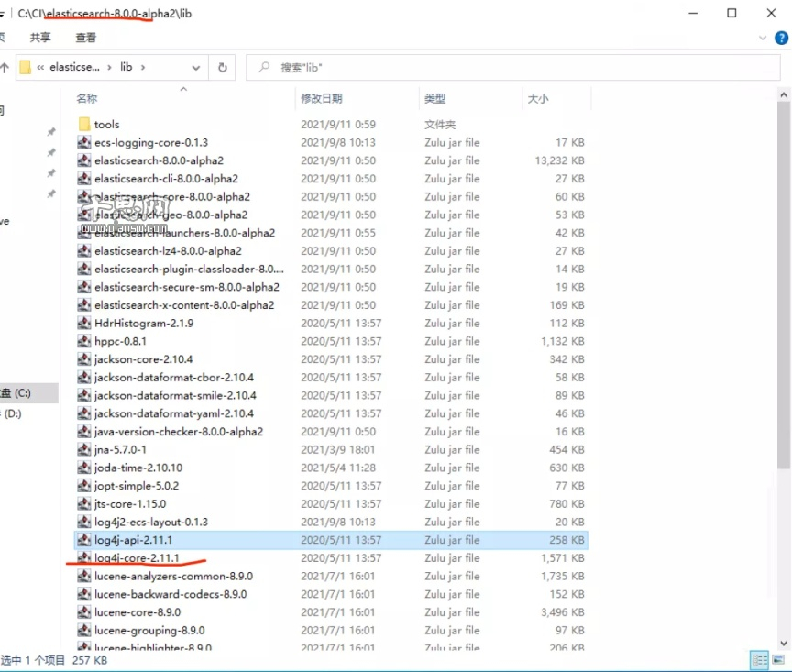Open address bar history dropdown

[x=196, y=68]
